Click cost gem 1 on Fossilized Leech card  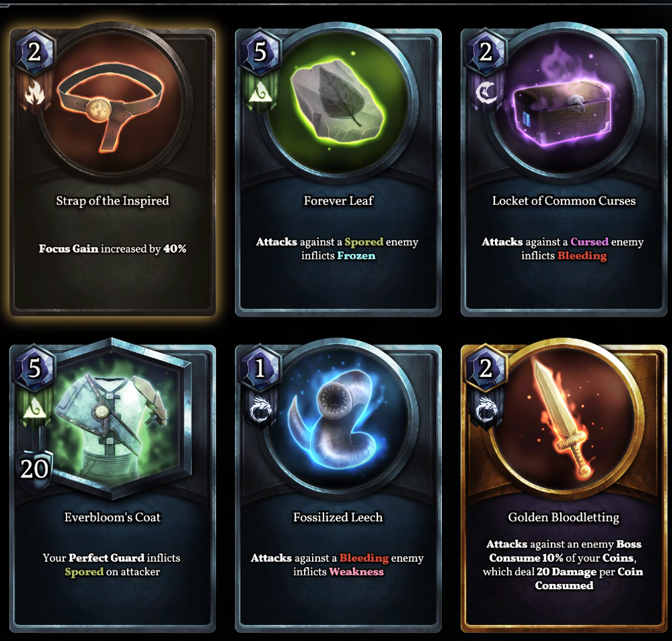coord(260,368)
